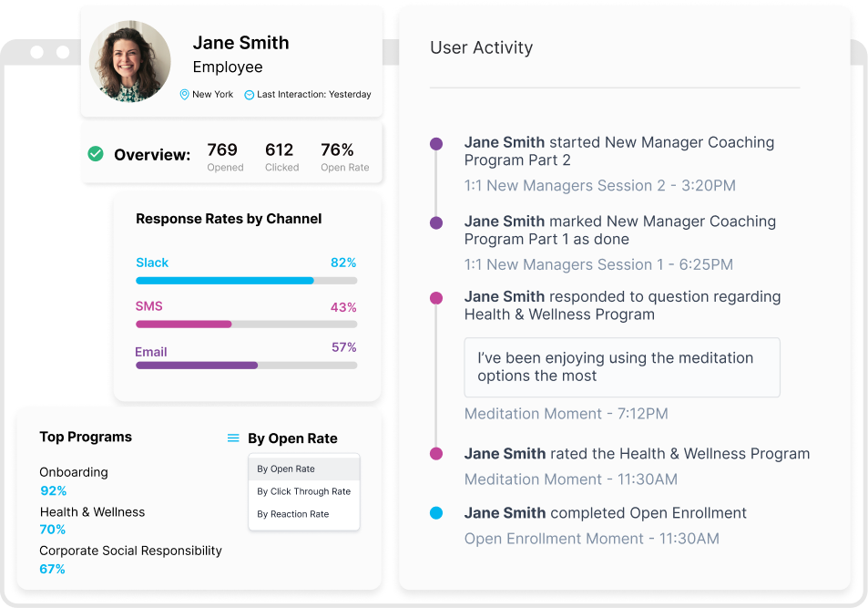Select By Click Through Rate from the dropdown
The height and width of the screenshot is (608, 868).
coord(303,491)
